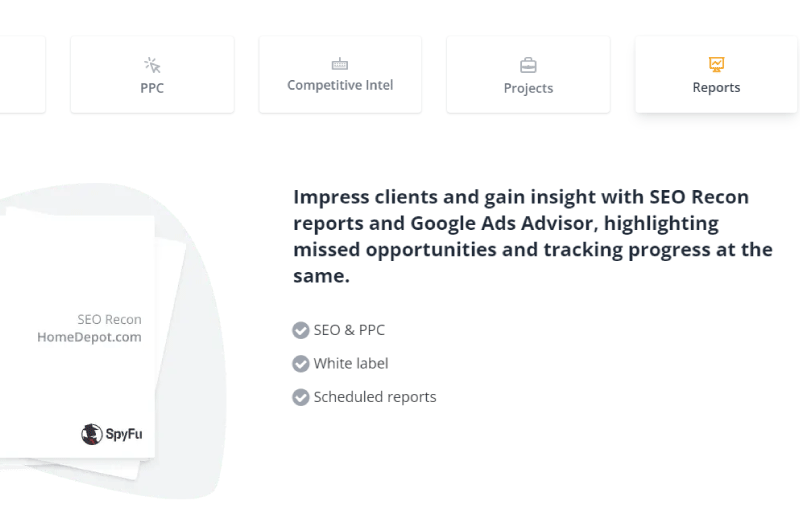Click HomeDepot.com on the report cover
Image resolution: width=800 pixels, height=530 pixels.
(x=89, y=337)
